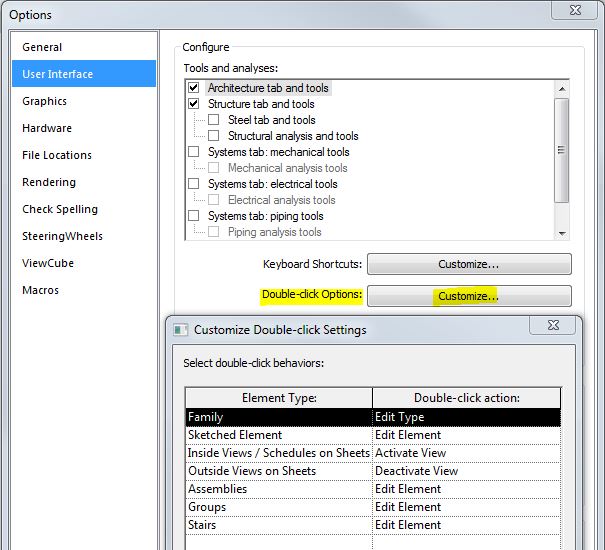
Task: Enable Steel tab and tools checkbox
Action: [x=213, y=120]
